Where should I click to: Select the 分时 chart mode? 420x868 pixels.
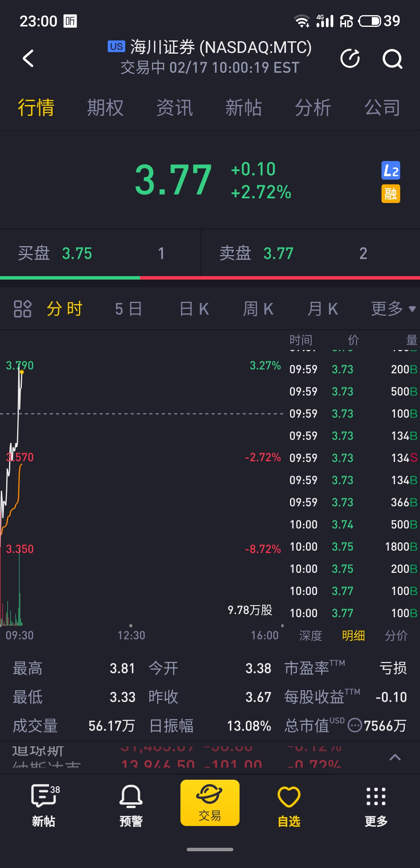coord(65,309)
